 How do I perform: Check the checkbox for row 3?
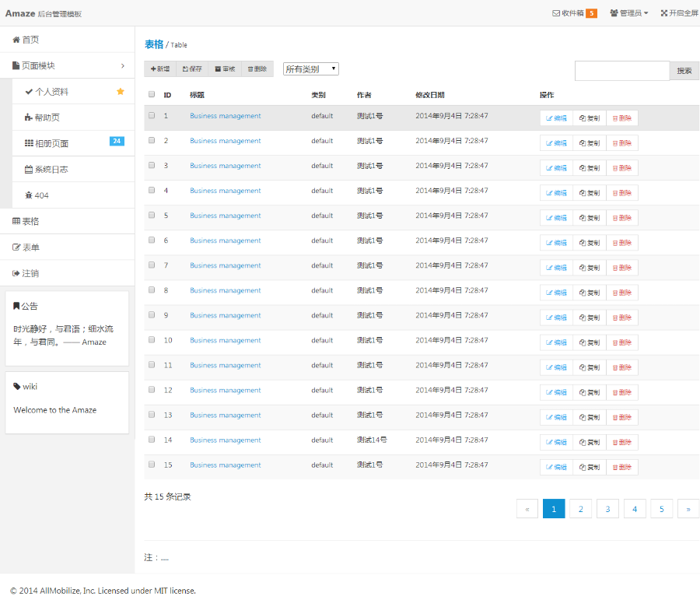152,165
